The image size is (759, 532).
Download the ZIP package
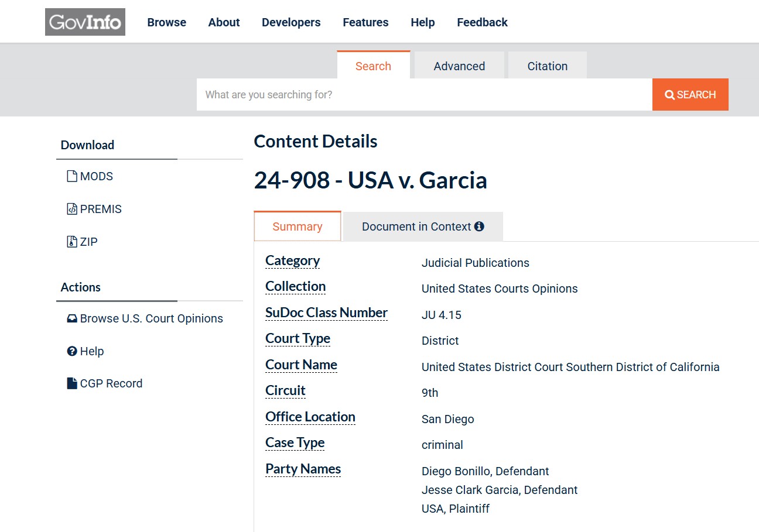tap(83, 242)
